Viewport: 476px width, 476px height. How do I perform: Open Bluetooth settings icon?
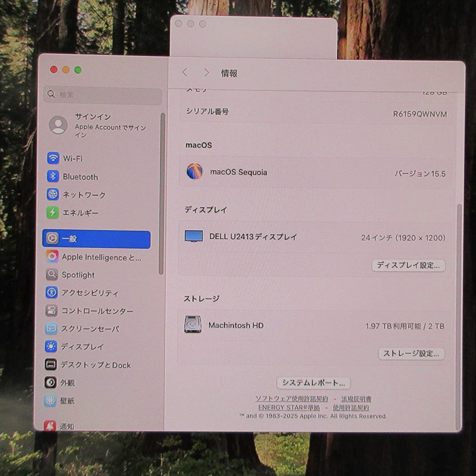coord(53,176)
